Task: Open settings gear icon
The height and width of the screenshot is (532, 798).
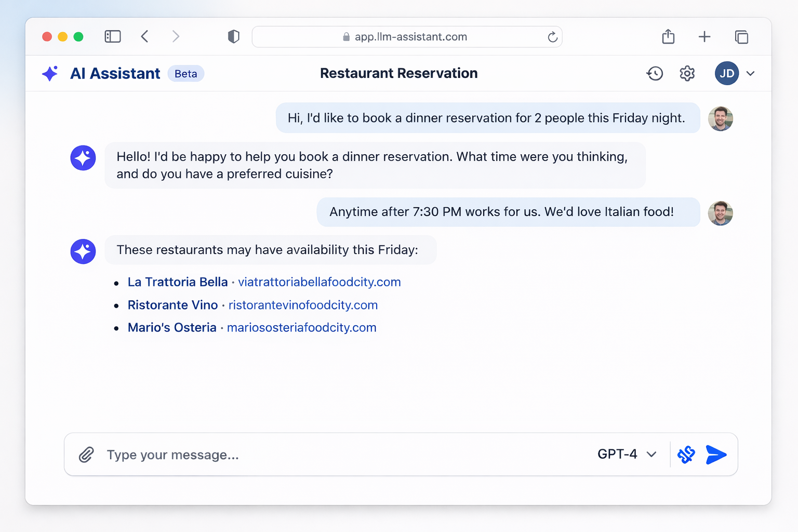Action: pyautogui.click(x=687, y=74)
